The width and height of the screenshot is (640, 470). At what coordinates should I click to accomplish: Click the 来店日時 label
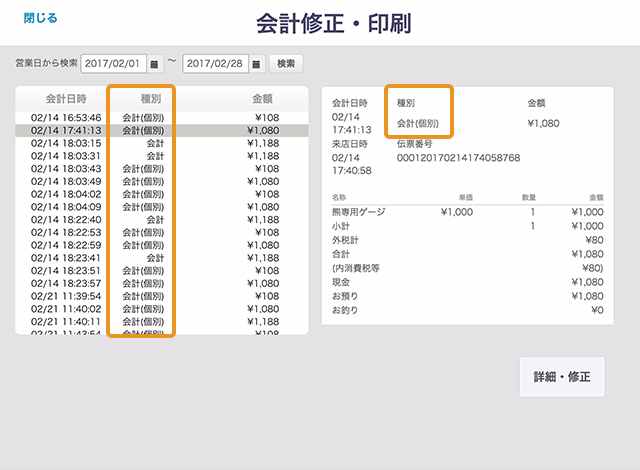[350, 144]
